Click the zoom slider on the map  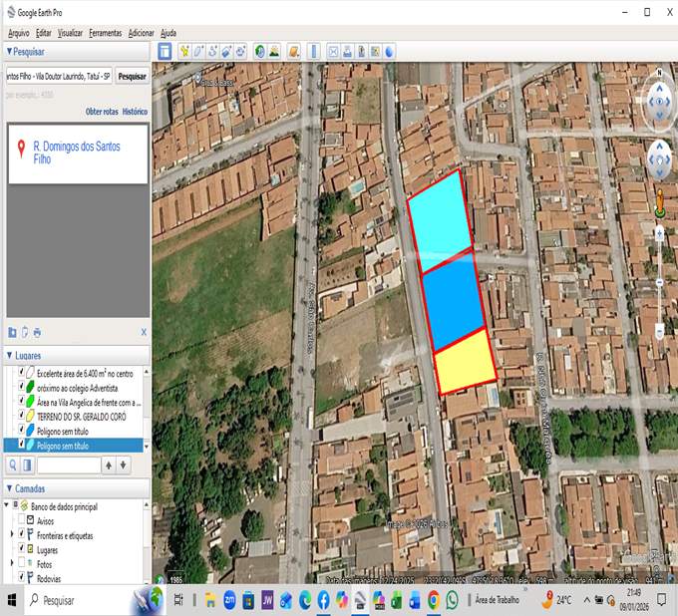point(659,282)
